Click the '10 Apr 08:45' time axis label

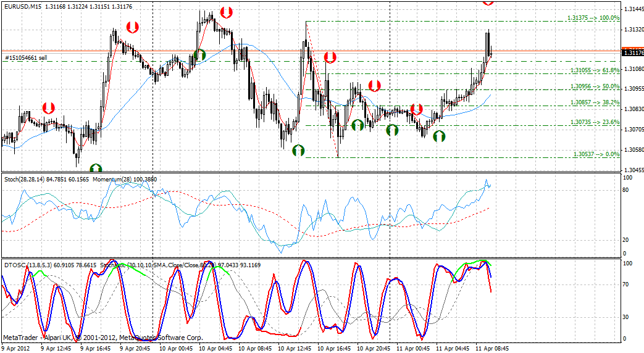[x=254, y=349]
